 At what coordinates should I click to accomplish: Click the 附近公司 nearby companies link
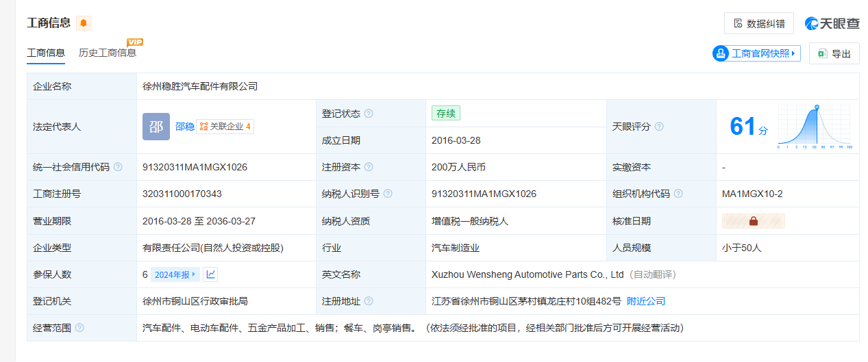click(x=645, y=301)
